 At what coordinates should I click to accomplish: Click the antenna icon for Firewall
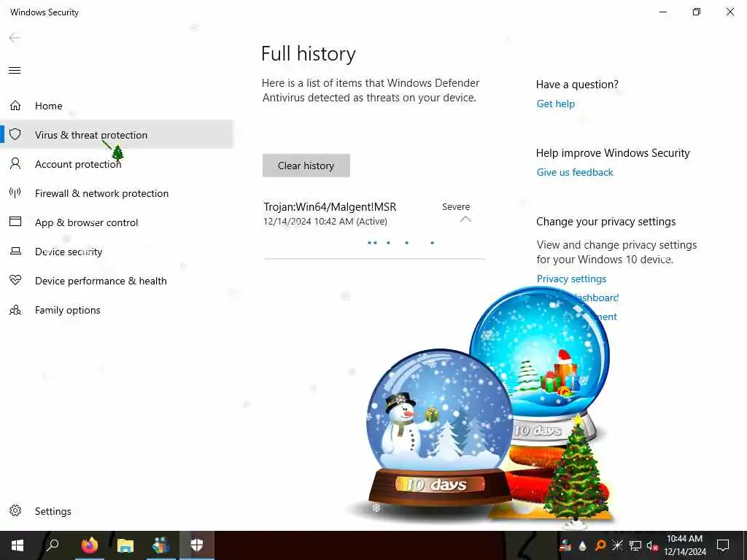tap(15, 192)
